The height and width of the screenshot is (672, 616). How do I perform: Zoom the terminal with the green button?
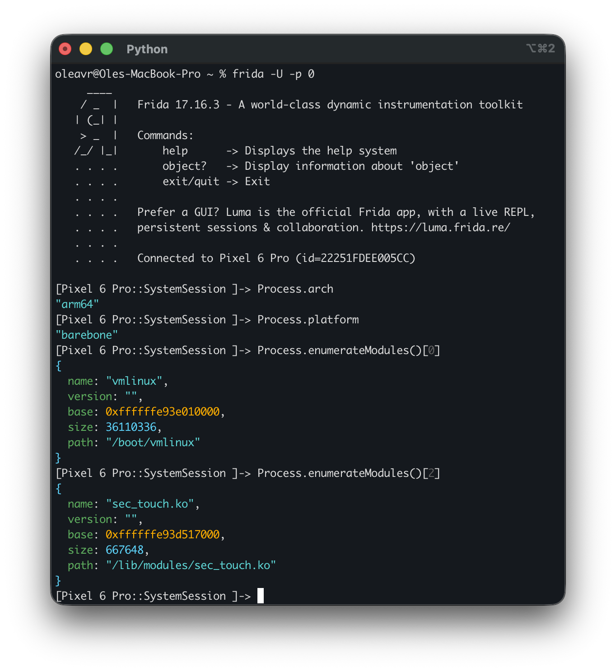[107, 49]
